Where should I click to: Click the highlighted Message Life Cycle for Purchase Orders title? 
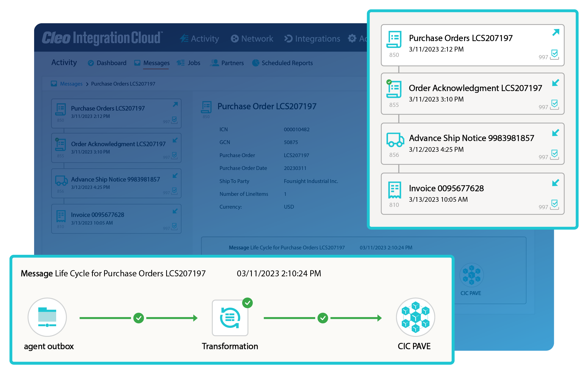[x=113, y=274]
